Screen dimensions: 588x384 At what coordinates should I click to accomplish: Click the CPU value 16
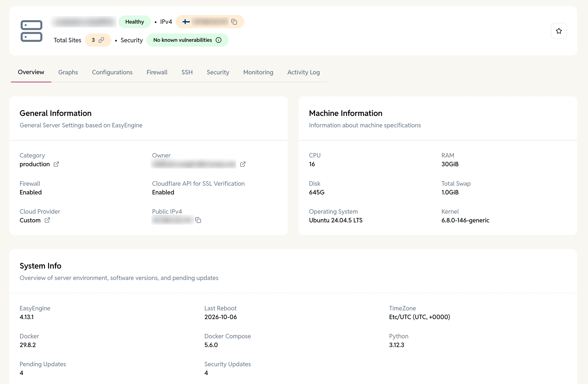[x=312, y=164]
